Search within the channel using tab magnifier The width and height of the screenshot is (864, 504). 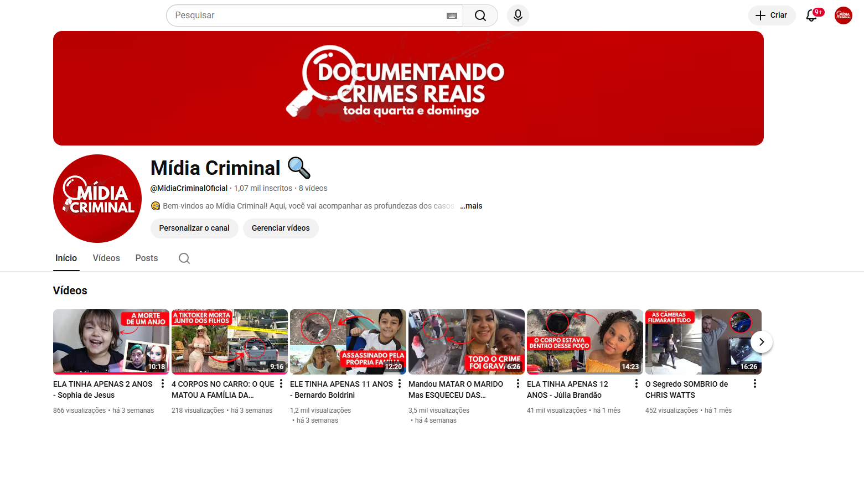click(x=184, y=258)
